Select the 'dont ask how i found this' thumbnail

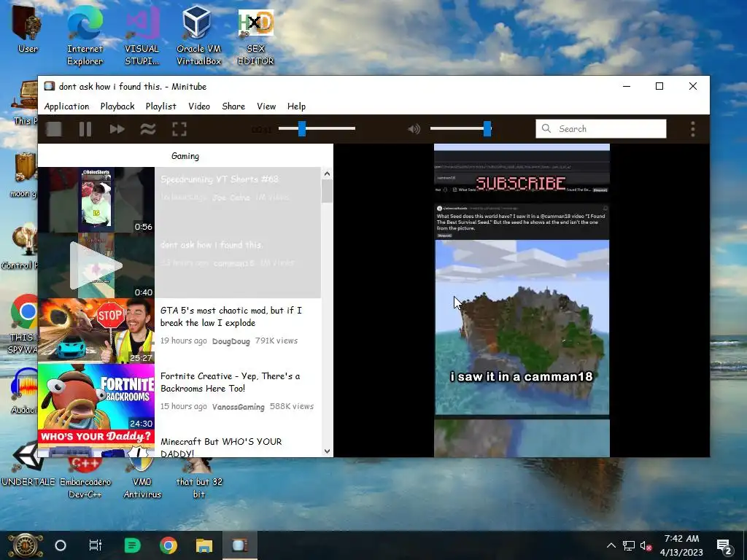click(x=96, y=265)
